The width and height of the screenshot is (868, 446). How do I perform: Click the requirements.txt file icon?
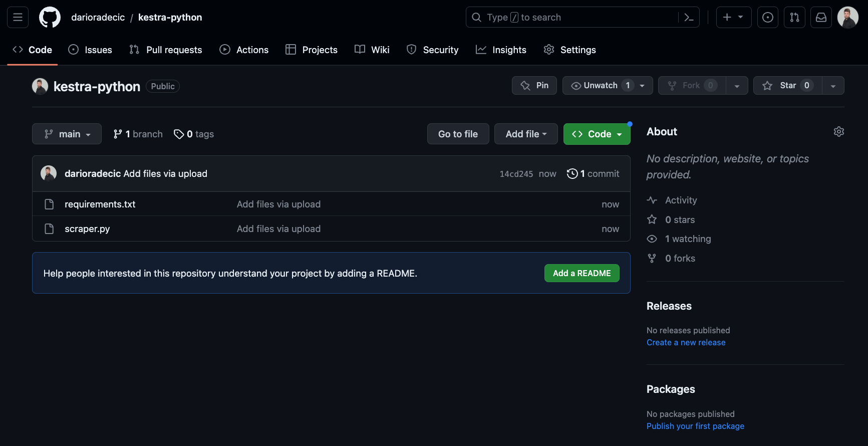coord(49,204)
